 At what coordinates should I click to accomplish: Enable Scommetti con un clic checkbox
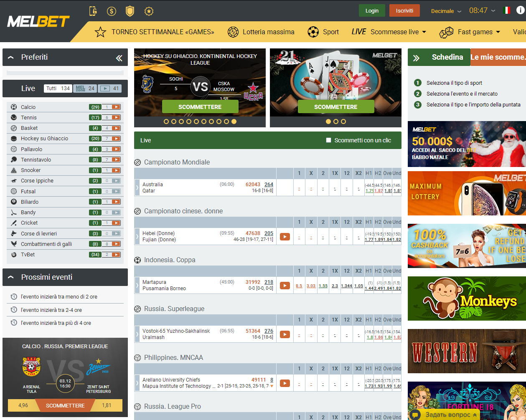(x=329, y=140)
